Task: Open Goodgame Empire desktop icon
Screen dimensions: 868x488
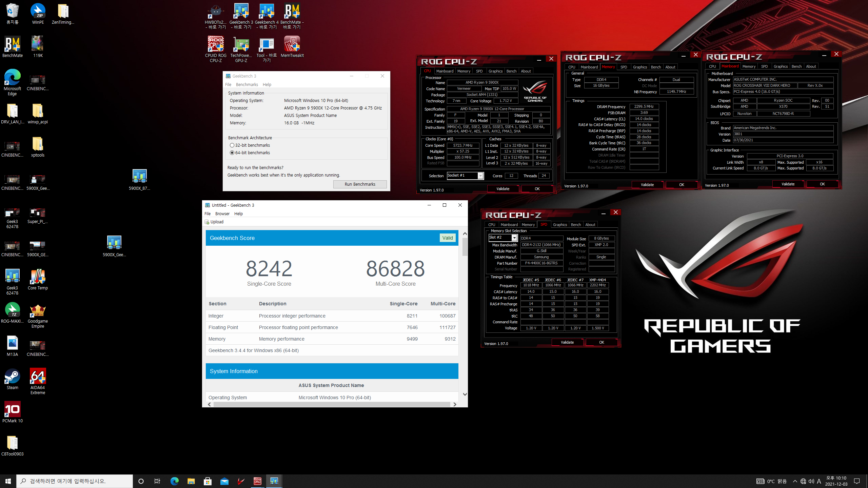Action: [38, 315]
